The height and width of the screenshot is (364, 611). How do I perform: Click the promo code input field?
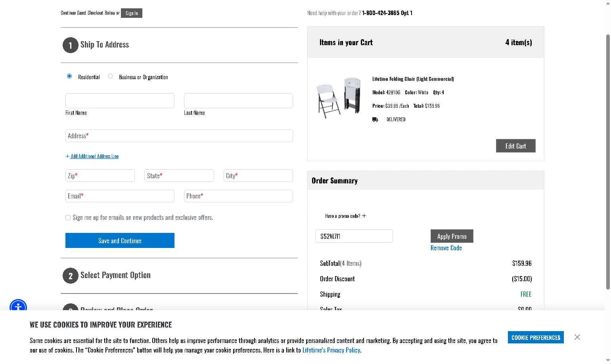pyautogui.click(x=354, y=236)
